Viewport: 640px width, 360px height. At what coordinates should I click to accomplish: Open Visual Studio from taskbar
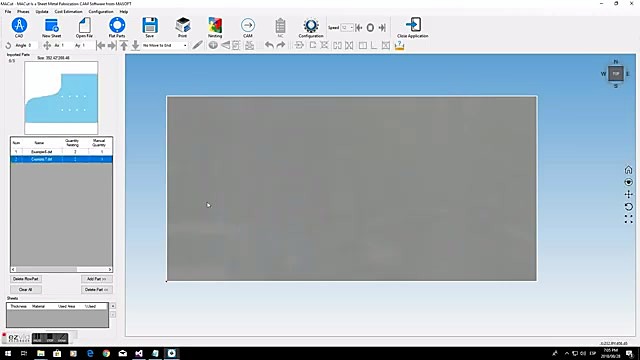coord(139,353)
